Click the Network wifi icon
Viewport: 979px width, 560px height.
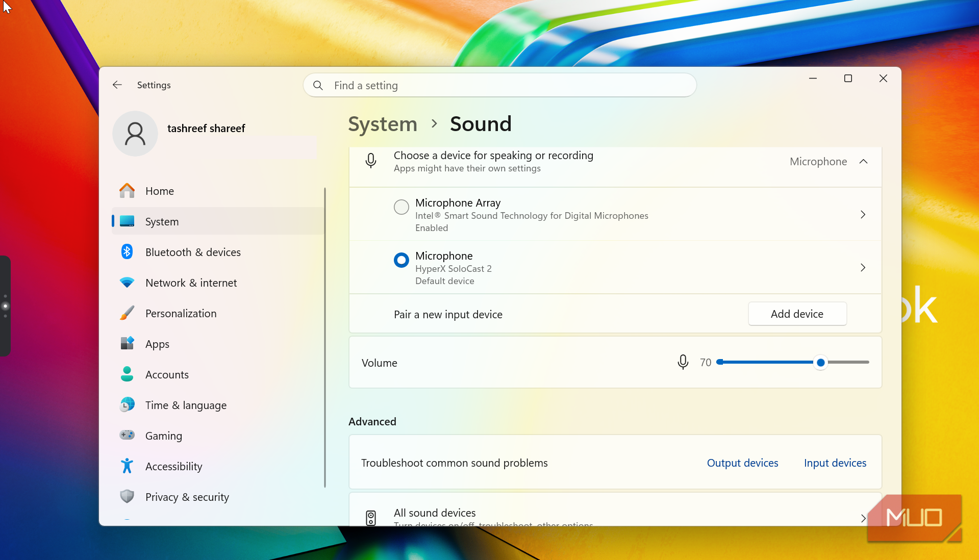click(127, 283)
